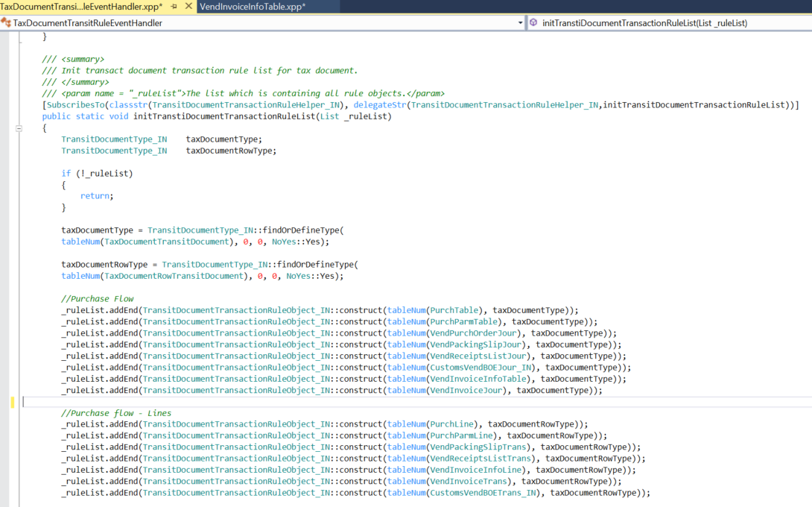Viewport: 812px width, 507px height.
Task: Click the return statement
Action: click(x=96, y=196)
